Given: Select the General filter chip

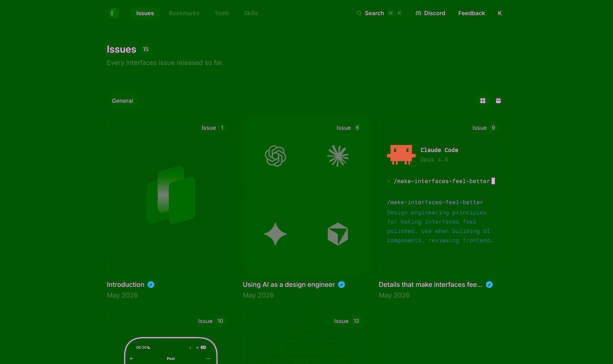Looking at the screenshot, I should (122, 101).
